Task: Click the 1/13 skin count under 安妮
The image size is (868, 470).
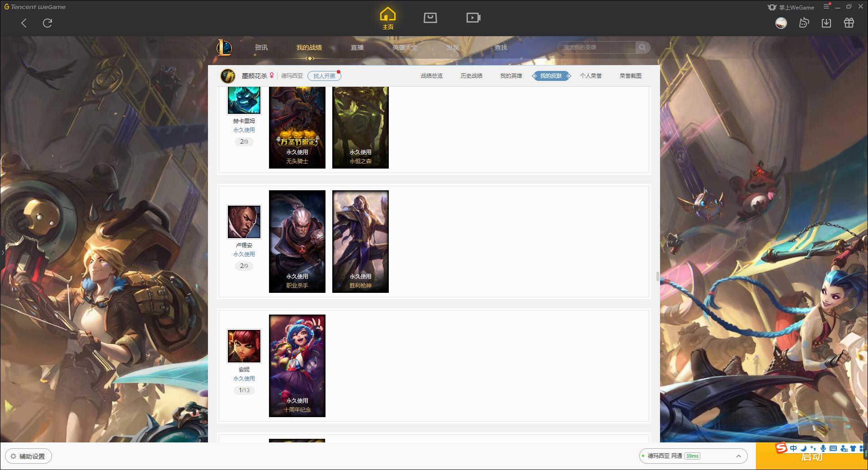Action: 244,390
